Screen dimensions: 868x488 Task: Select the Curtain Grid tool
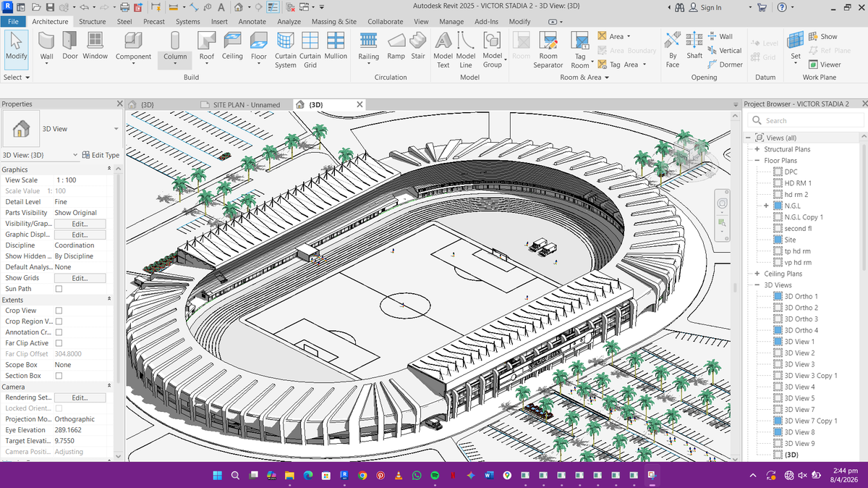(x=310, y=51)
